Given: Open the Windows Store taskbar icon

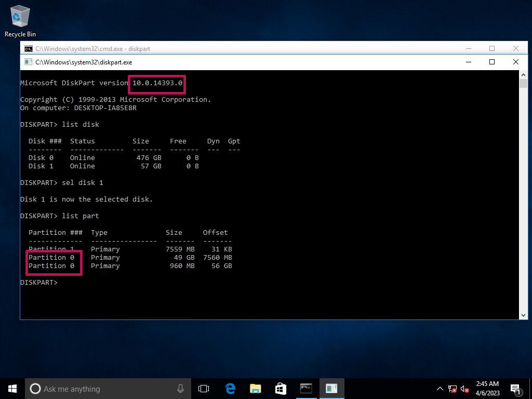Looking at the screenshot, I should click(x=281, y=389).
